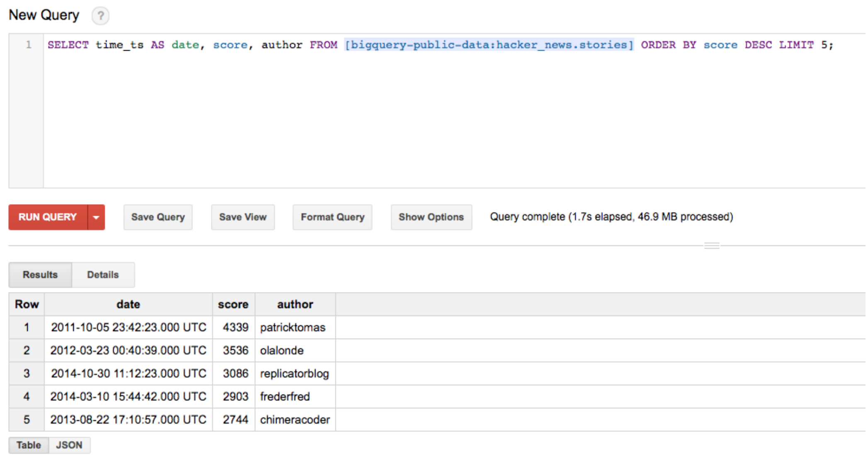Image resolution: width=868 pixels, height=463 pixels.
Task: Click the Run Query dropdown arrow
Action: point(96,217)
